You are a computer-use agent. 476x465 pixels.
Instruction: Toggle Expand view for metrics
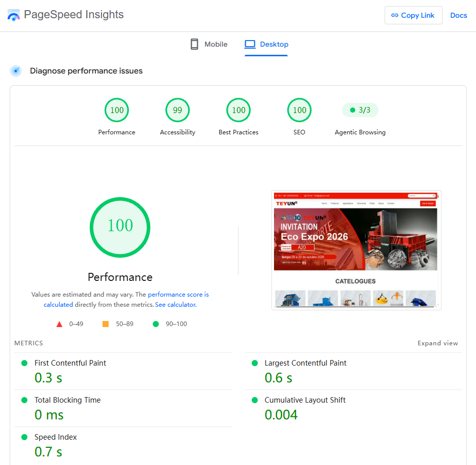(437, 343)
